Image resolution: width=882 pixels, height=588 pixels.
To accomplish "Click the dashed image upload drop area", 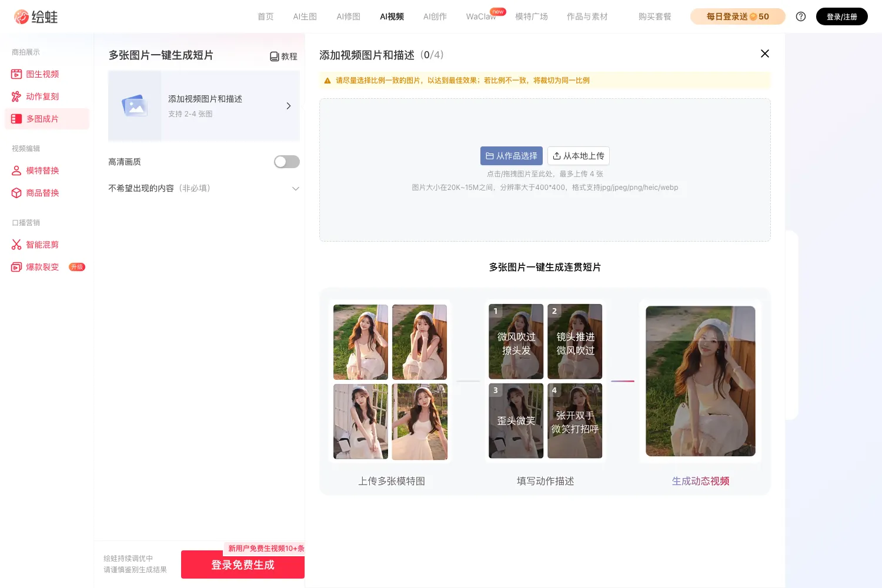I will click(x=545, y=170).
